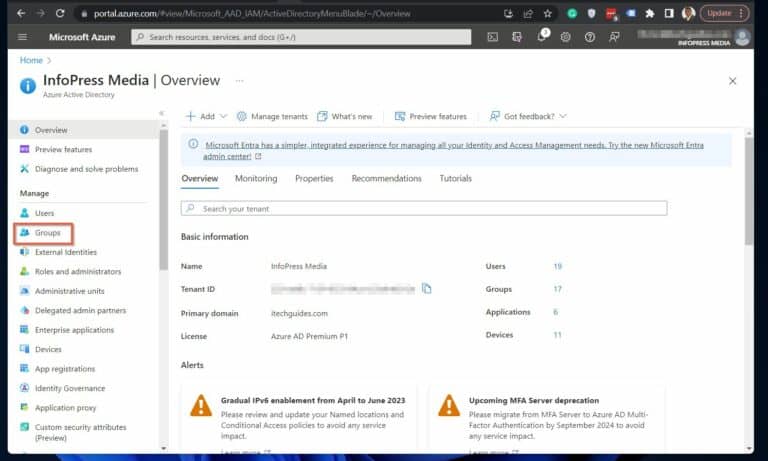Screen dimensions: 768x461
Task: Click the browser Update button
Action: coord(724,13)
